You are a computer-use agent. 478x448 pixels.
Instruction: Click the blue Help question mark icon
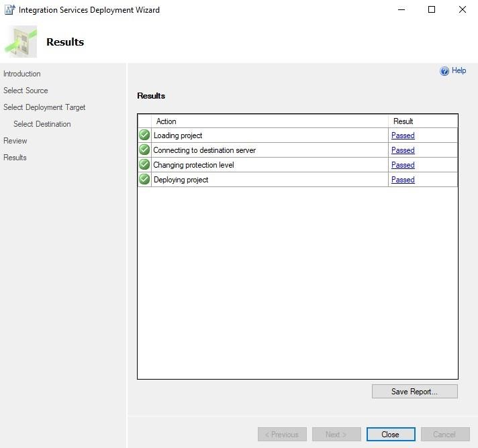pyautogui.click(x=444, y=71)
